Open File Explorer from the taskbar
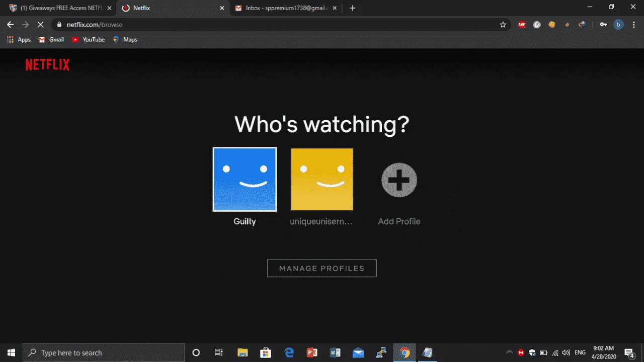 click(x=243, y=352)
